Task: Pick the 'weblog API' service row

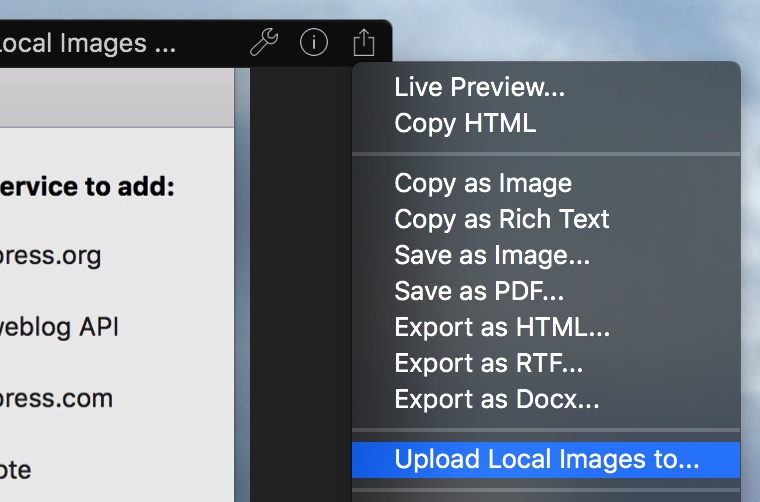Action: click(59, 327)
